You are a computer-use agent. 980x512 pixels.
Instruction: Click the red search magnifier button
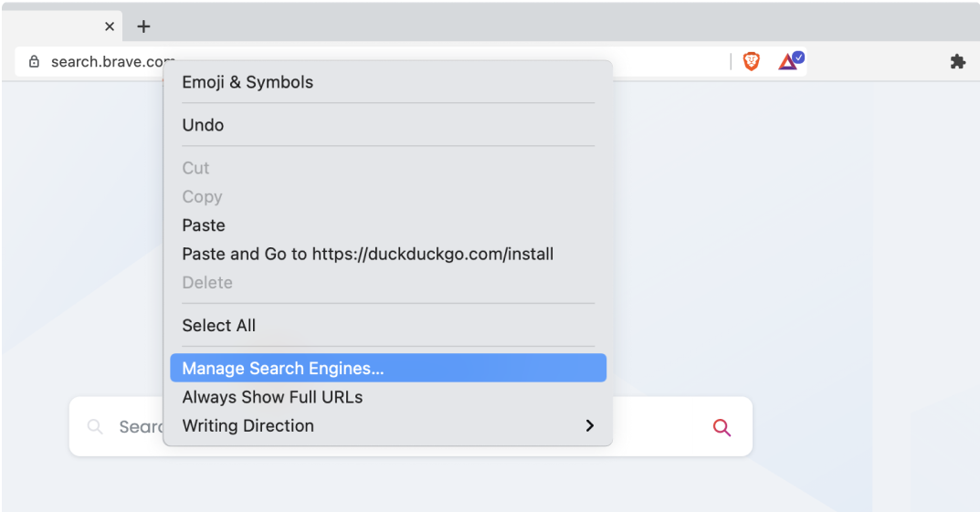(x=722, y=427)
